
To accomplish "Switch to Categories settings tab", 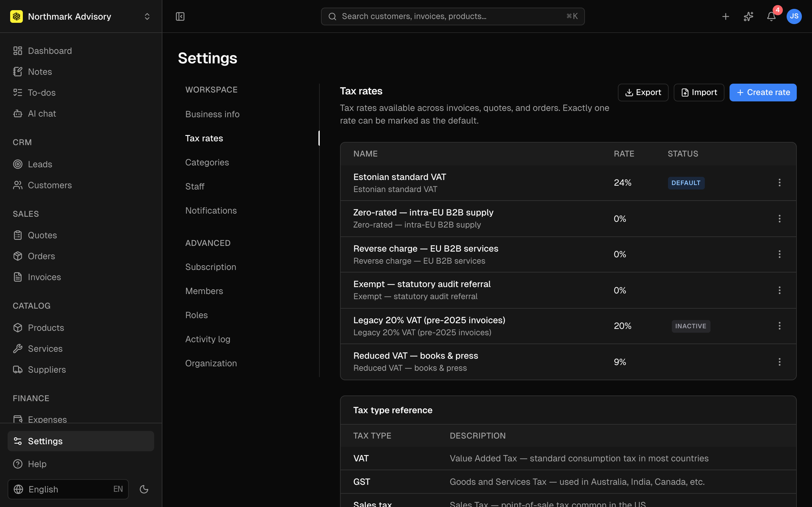I will (207, 162).
